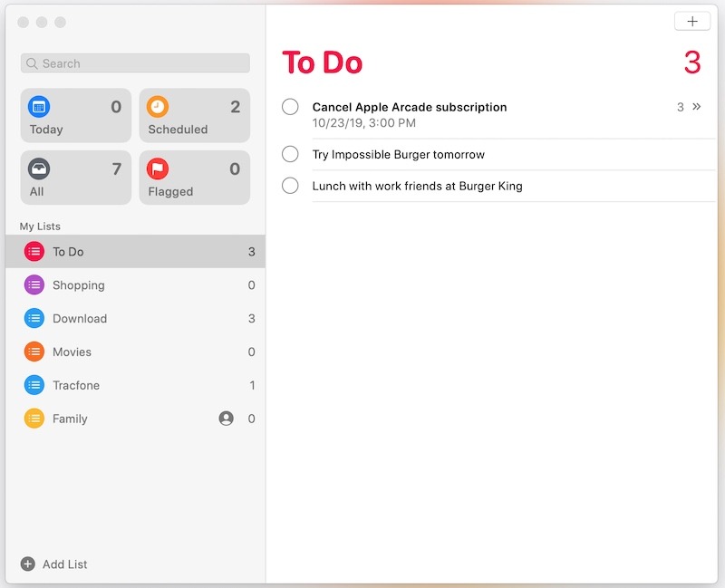Screen dimensions: 725x588
Task: Mark Try Impossible Burger tomorrow as done
Action: point(290,154)
